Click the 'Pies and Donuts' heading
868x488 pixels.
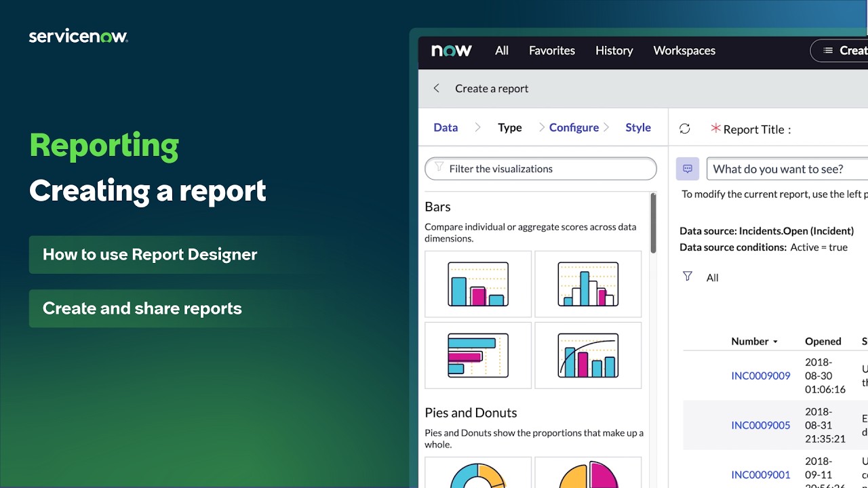pos(471,413)
